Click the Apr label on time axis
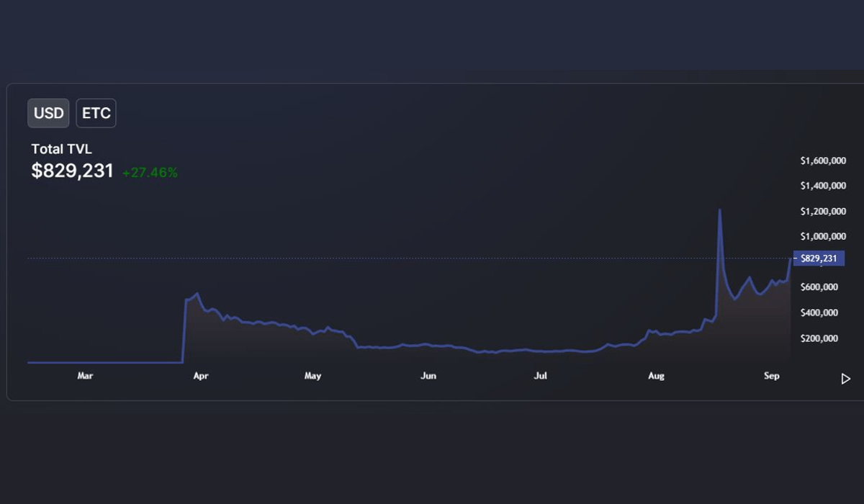The image size is (864, 504). click(201, 376)
